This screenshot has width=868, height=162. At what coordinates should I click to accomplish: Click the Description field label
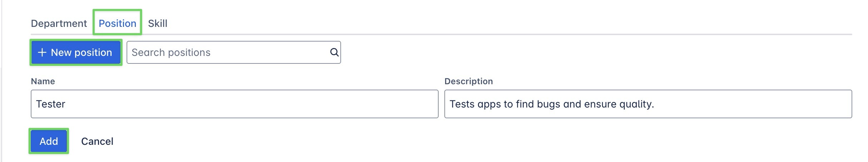tap(468, 81)
